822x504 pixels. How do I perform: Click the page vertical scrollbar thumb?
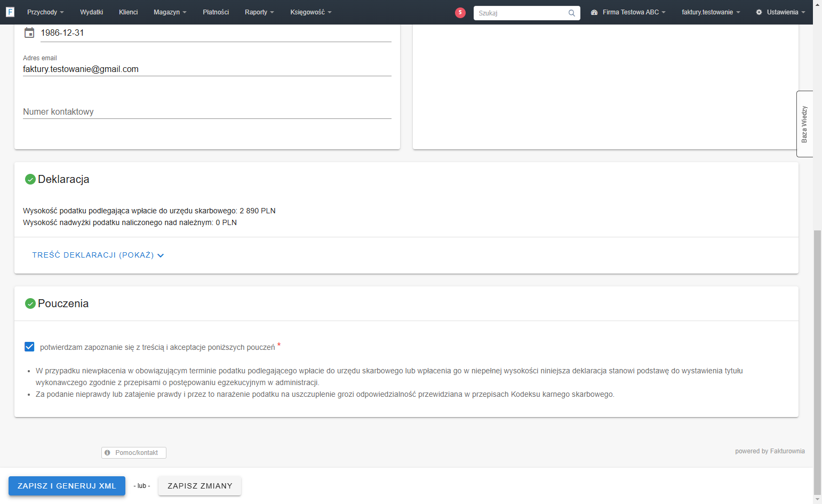(x=817, y=363)
